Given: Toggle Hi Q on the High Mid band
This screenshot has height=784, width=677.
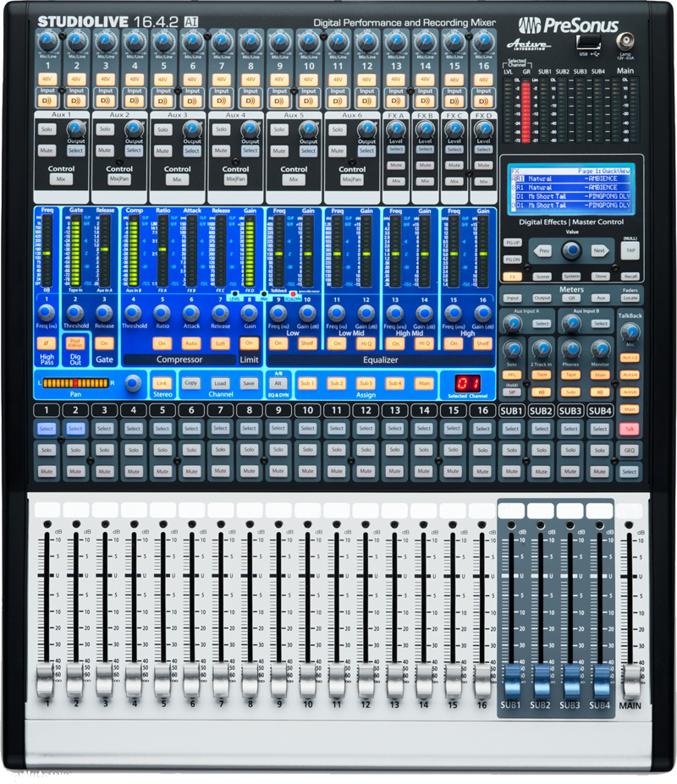Looking at the screenshot, I should (424, 343).
